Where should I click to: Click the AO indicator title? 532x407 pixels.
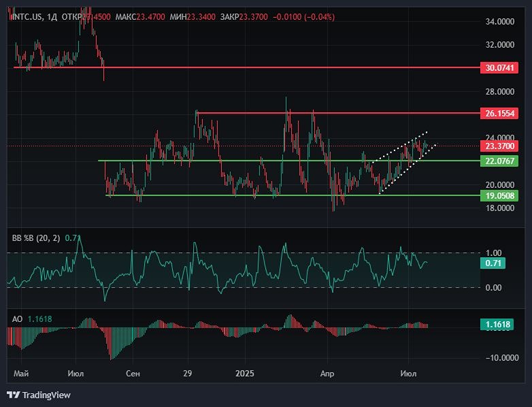coord(17,319)
